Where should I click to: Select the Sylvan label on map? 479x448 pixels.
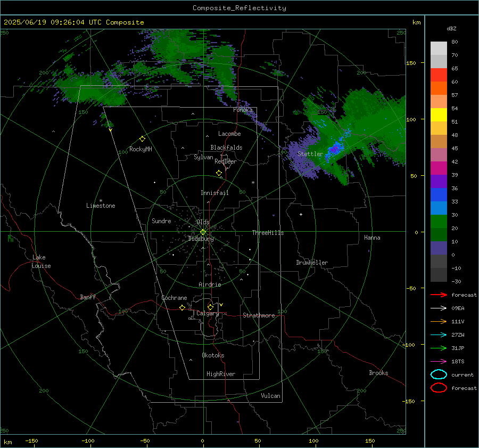pos(203,157)
